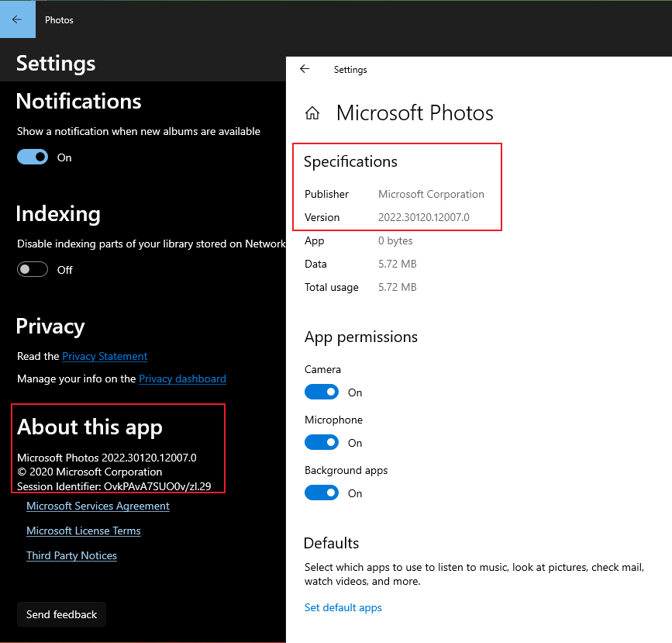Image resolution: width=672 pixels, height=643 pixels.
Task: Click the home icon next to Microsoft Photos
Action: click(312, 112)
